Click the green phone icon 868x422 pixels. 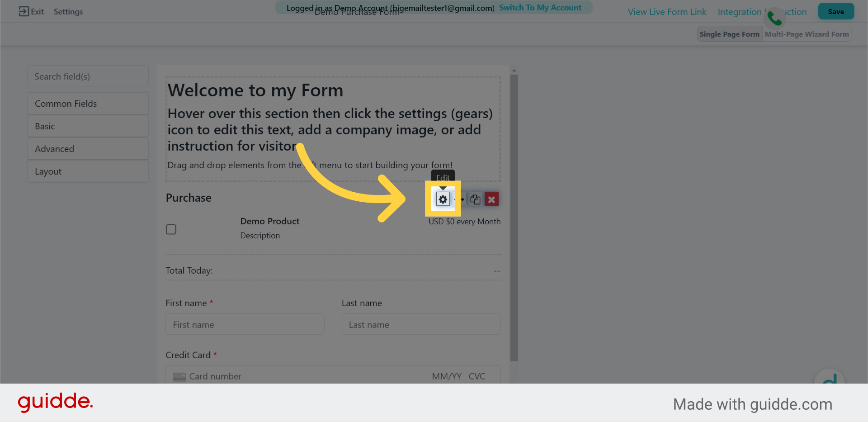click(774, 18)
